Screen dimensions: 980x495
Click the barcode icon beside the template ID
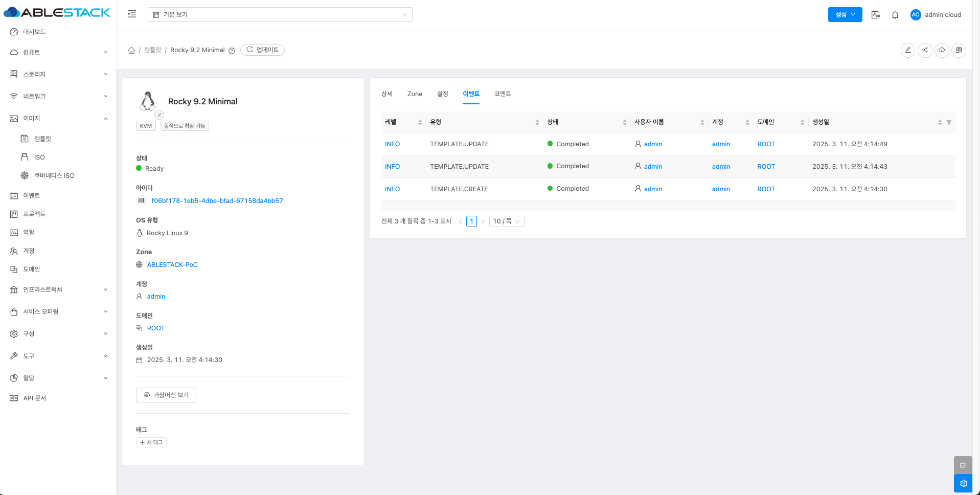click(142, 201)
